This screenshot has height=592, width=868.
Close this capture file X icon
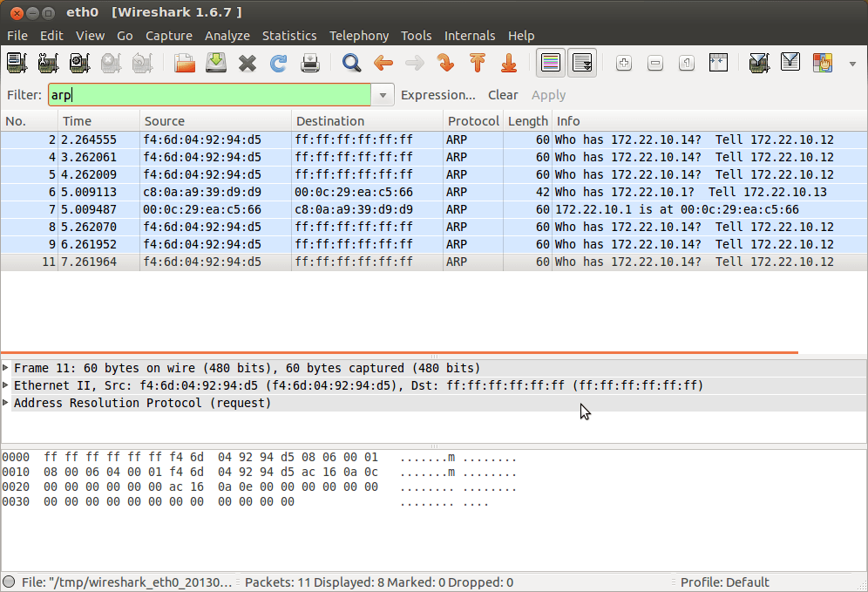pos(248,63)
